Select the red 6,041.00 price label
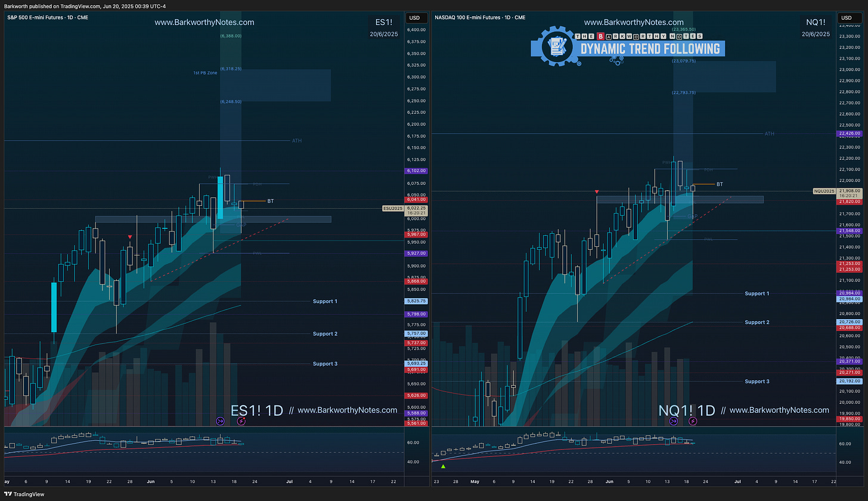The height and width of the screenshot is (501, 868). point(416,200)
